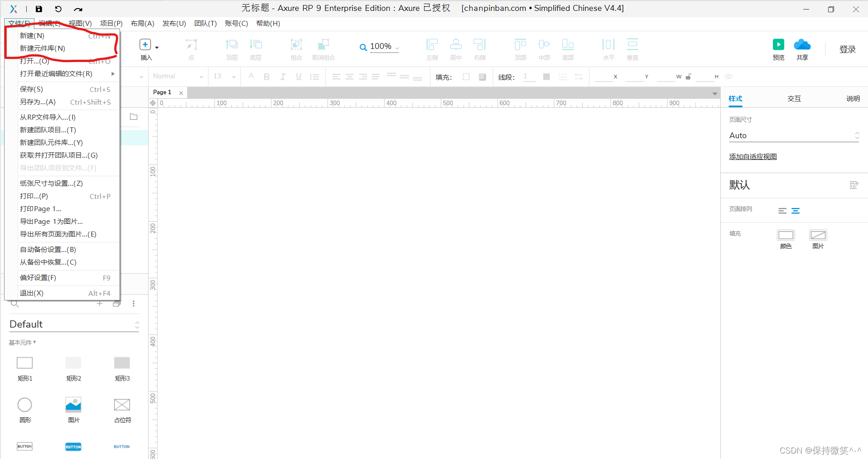Image resolution: width=868 pixels, height=459 pixels.
Task: Click the Redo arrow icon
Action: point(78,9)
